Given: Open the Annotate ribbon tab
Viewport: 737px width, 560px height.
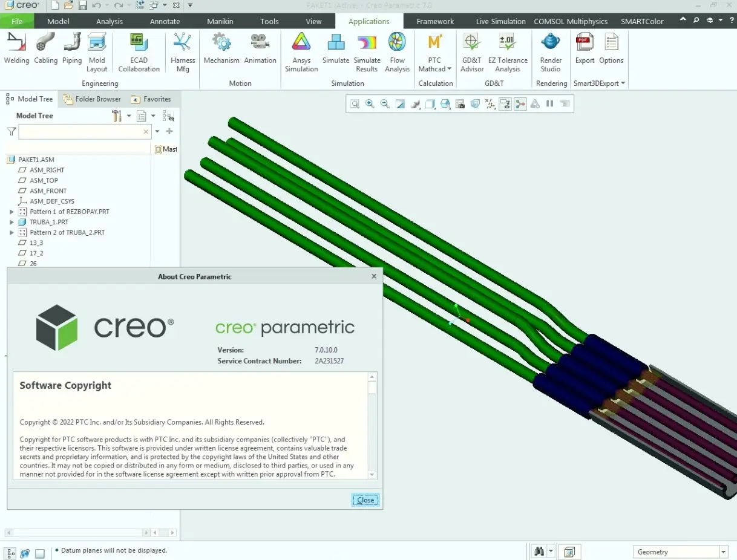Looking at the screenshot, I should coord(165,21).
